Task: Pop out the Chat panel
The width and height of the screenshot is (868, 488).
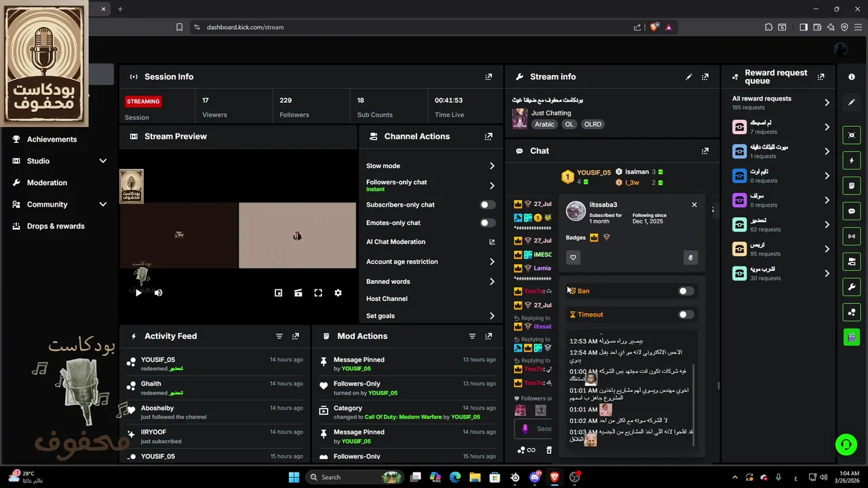Action: 705,151
